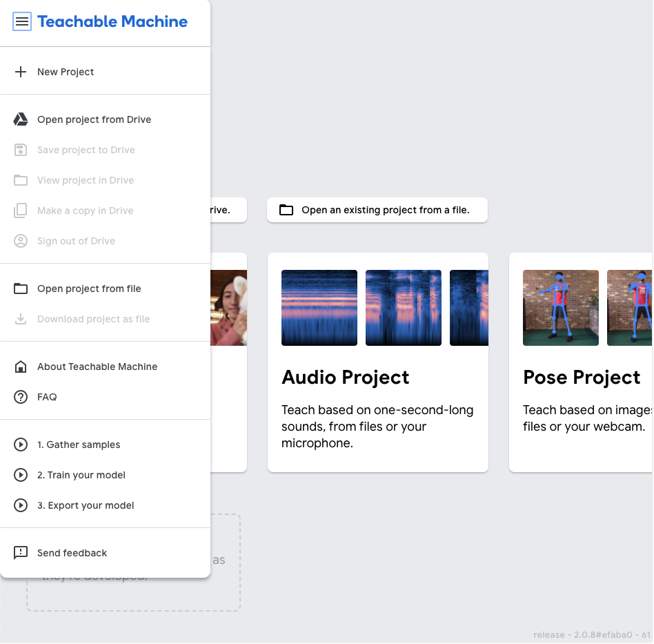Select Sign out of Drive
This screenshot has width=654, height=644.
(x=76, y=241)
